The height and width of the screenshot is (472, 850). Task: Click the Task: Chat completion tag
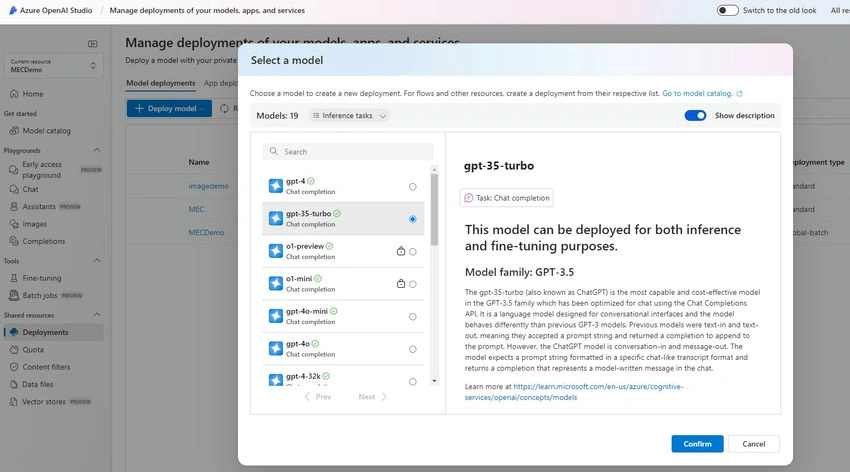click(506, 198)
